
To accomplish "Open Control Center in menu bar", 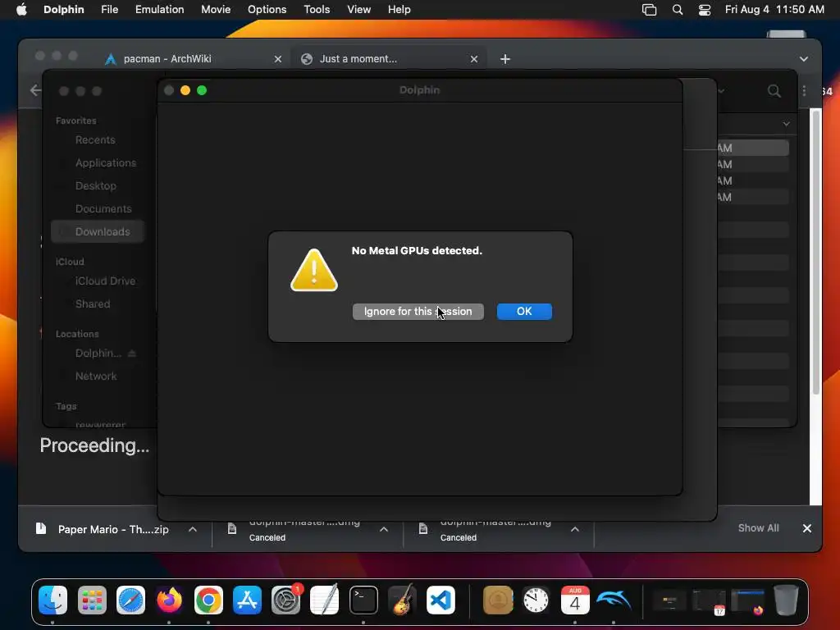I will 705,10.
